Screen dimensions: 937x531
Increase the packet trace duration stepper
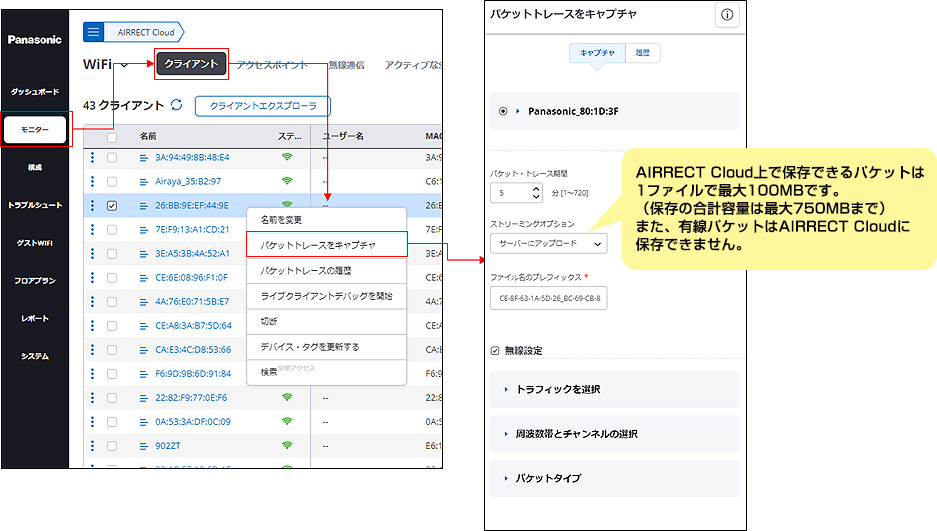[x=536, y=189]
